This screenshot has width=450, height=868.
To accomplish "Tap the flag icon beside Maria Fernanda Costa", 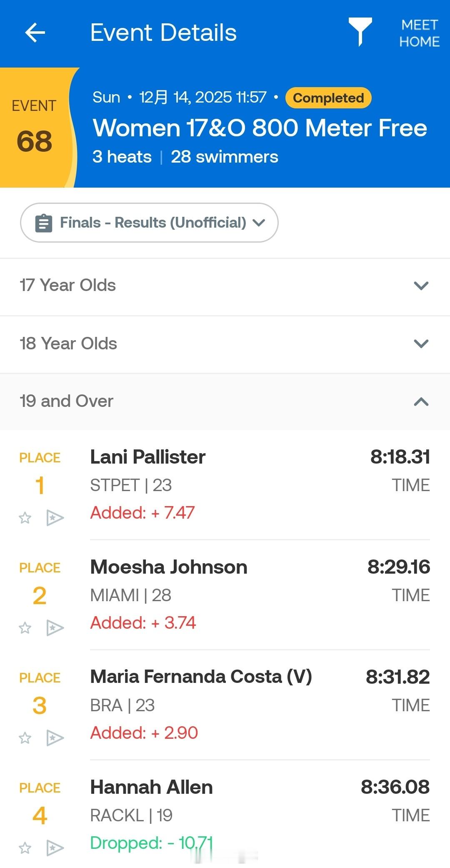I will point(55,738).
